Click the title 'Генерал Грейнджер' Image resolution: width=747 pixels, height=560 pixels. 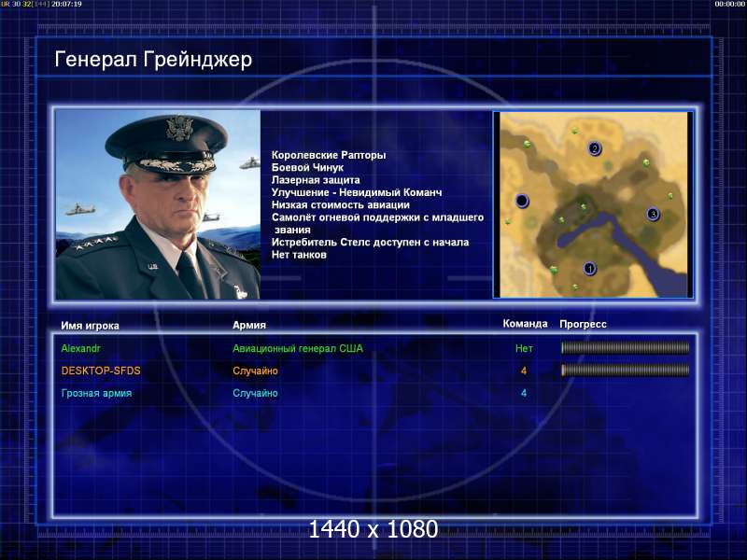[x=153, y=60]
